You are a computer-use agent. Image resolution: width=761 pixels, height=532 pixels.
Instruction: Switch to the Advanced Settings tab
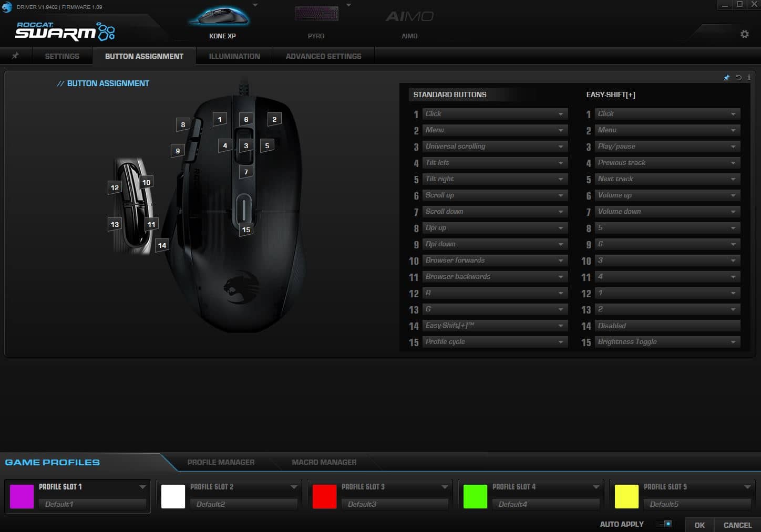pos(324,56)
